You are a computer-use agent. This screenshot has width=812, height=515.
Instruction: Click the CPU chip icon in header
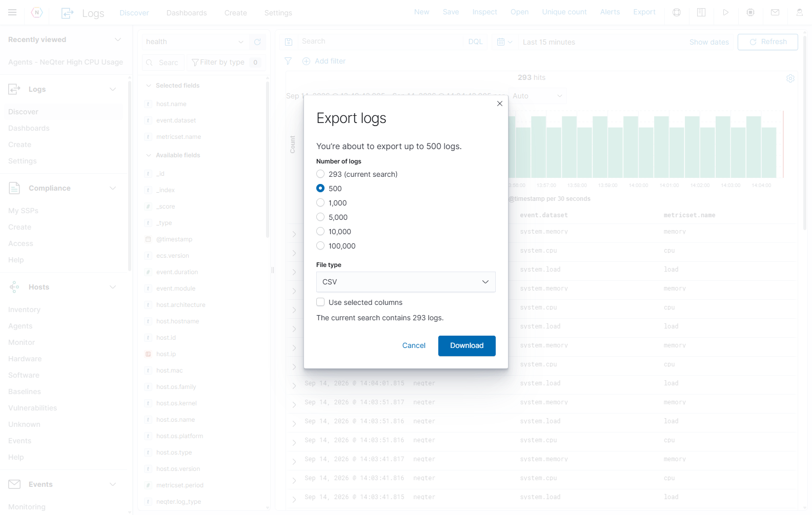[x=750, y=12]
